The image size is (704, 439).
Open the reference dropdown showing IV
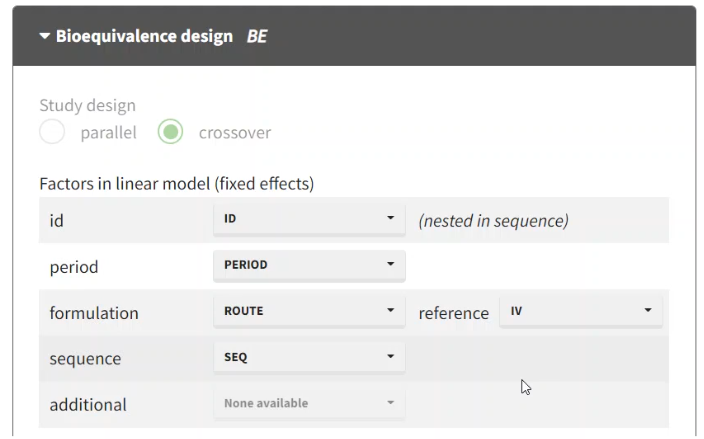pyautogui.click(x=581, y=311)
